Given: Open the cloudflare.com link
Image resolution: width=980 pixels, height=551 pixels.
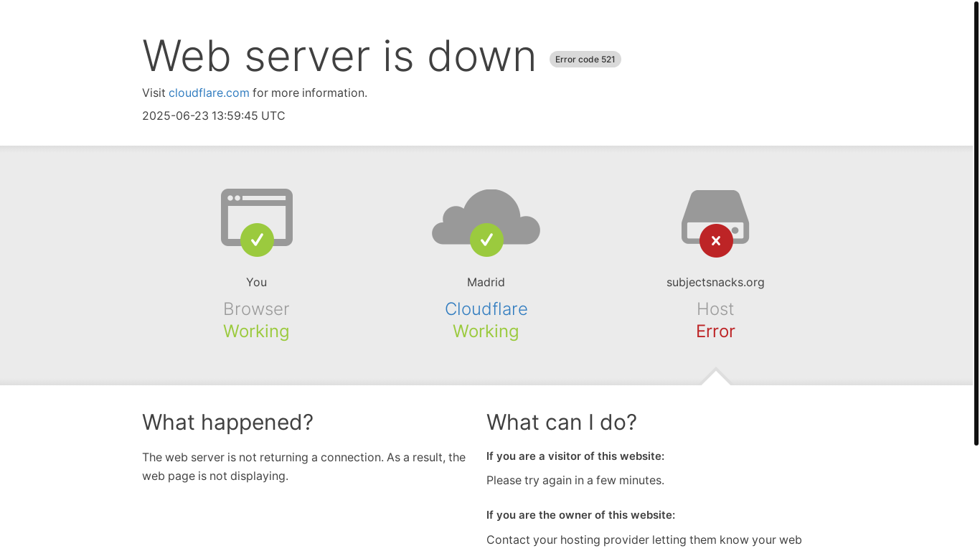Looking at the screenshot, I should pos(209,93).
